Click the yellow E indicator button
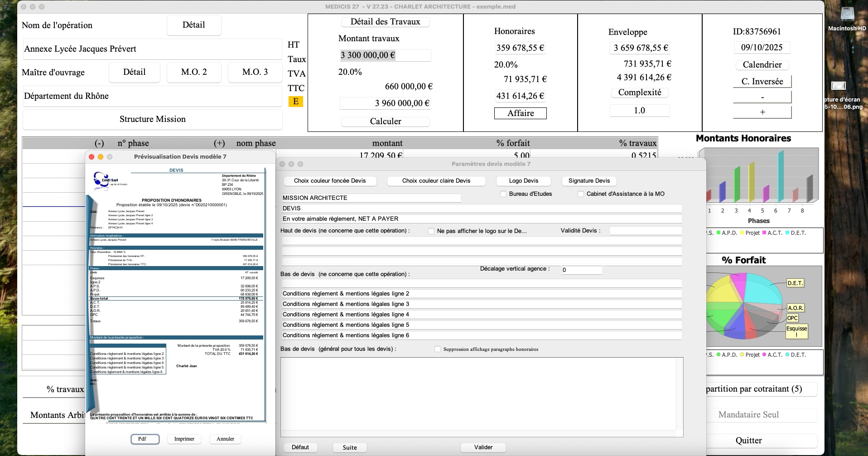This screenshot has height=456, width=868. [x=295, y=102]
